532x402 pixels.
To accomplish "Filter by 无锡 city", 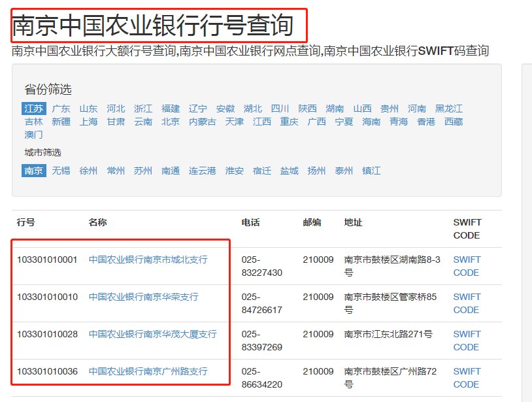I will tap(61, 171).
